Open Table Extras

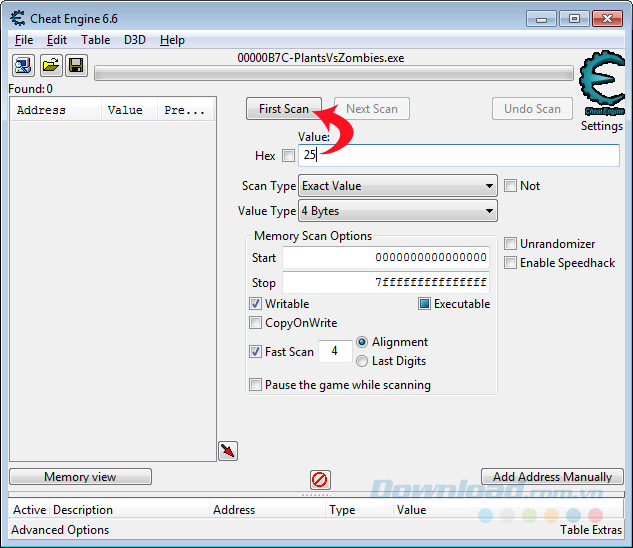click(591, 530)
